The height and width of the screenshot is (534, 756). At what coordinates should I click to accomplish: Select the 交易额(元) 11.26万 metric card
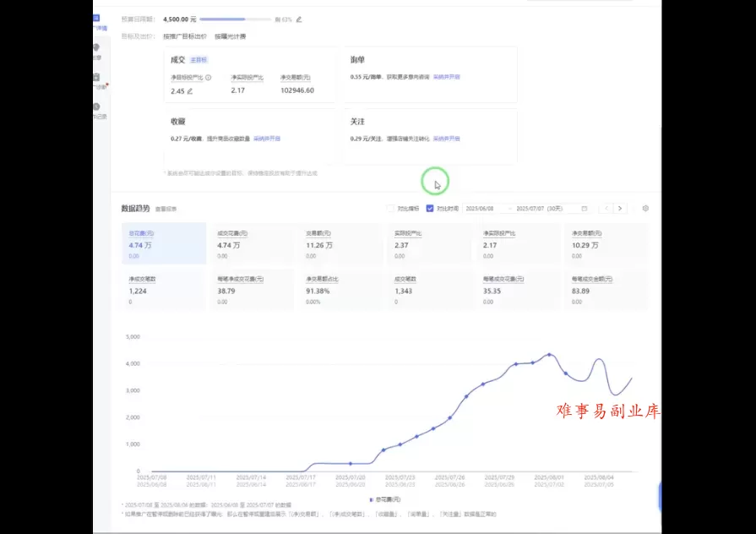[341, 243]
